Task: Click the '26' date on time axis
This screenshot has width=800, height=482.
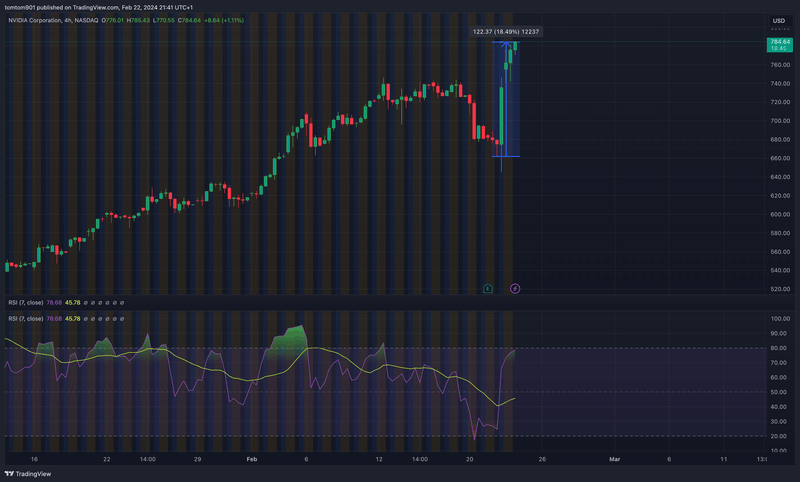Action: pyautogui.click(x=542, y=460)
